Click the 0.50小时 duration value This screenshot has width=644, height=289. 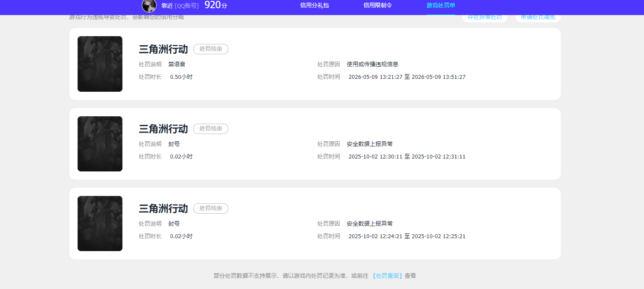coord(181,77)
